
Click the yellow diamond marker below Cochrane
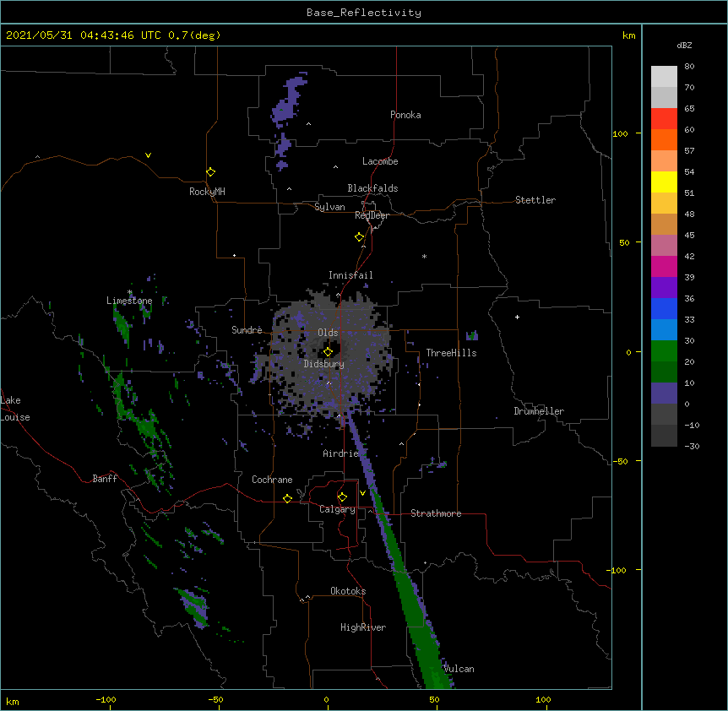point(287,498)
